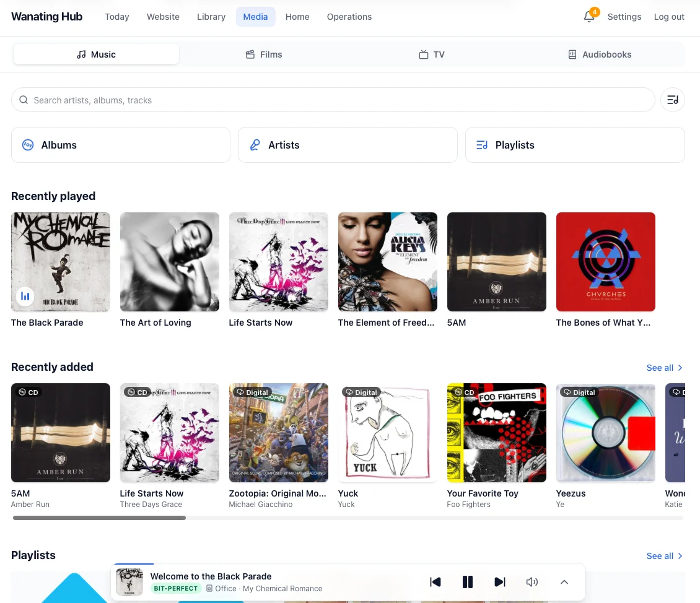Screen dimensions: 700x603
Task: Switch to the TV tab
Action: [x=432, y=54]
